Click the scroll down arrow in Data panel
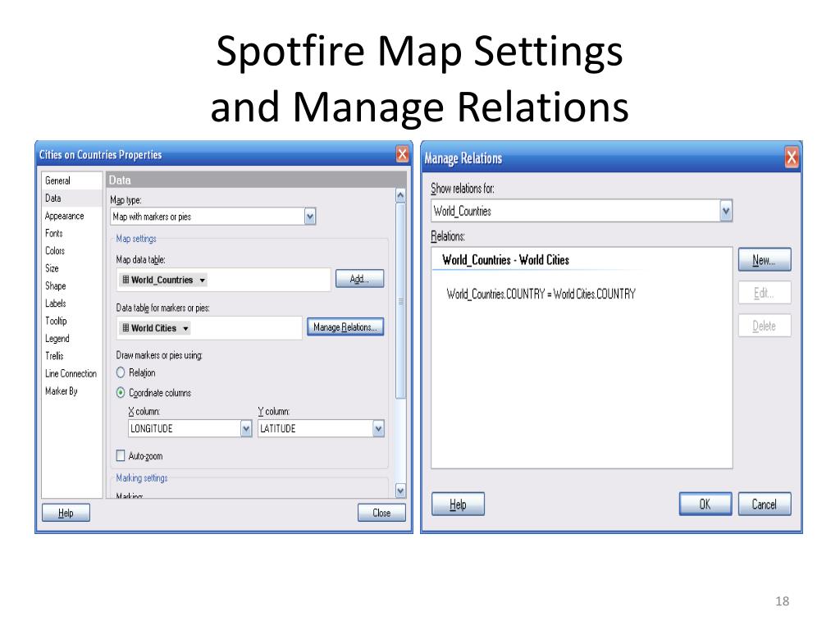 point(400,491)
